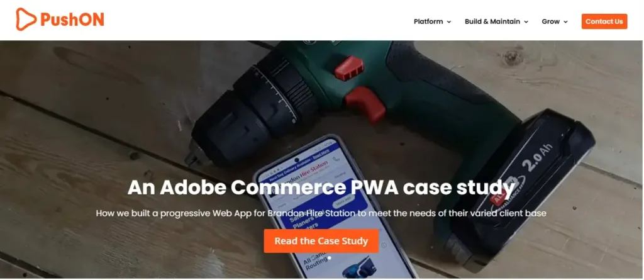The image size is (644, 280).
Task: Expand the arrow beside Build & Maintain
Action: pos(526,22)
